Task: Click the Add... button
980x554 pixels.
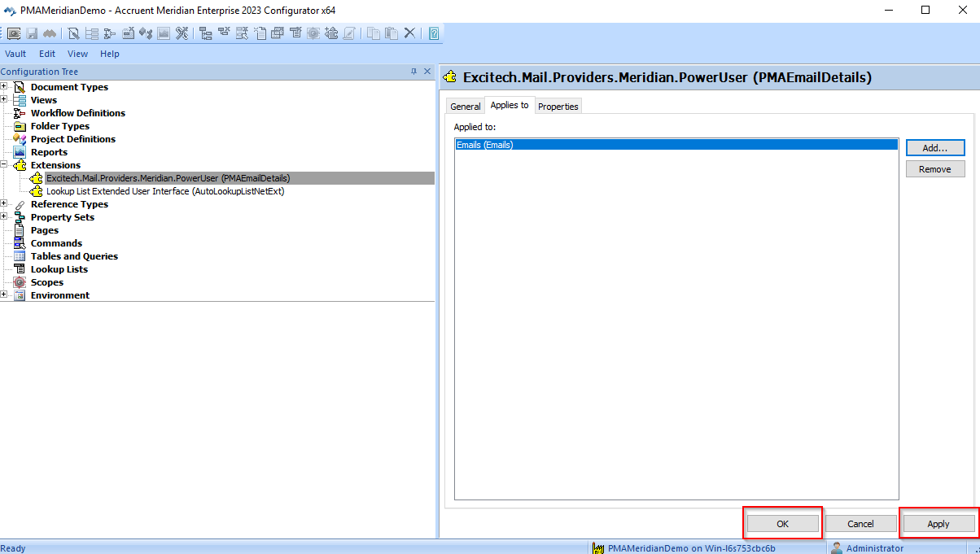Action: pos(935,148)
